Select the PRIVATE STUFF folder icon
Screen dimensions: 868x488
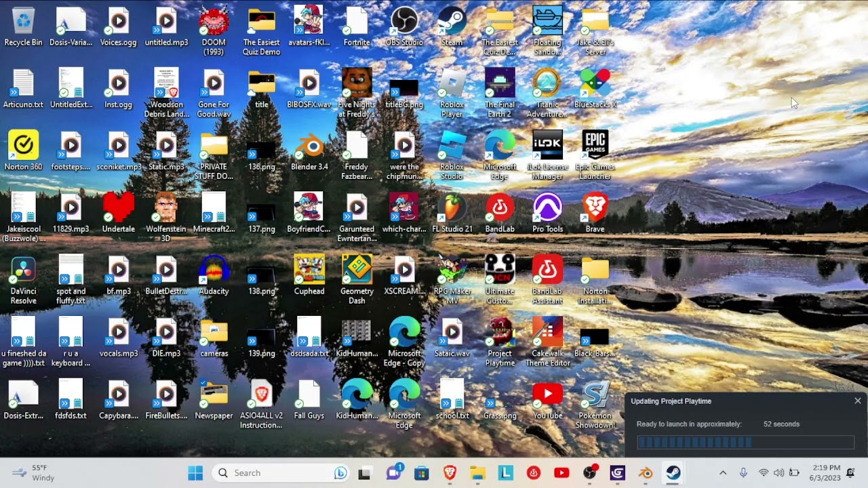pos(214,156)
